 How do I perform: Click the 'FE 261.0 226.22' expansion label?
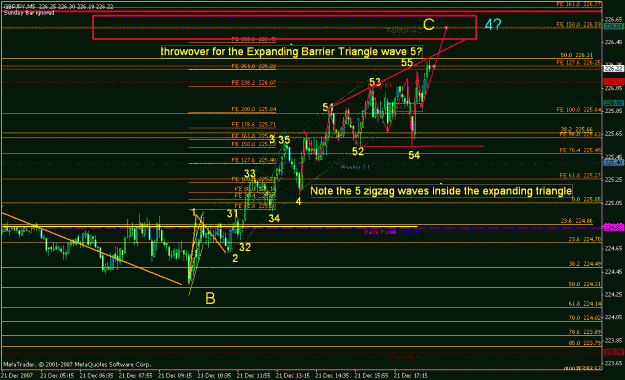point(254,66)
